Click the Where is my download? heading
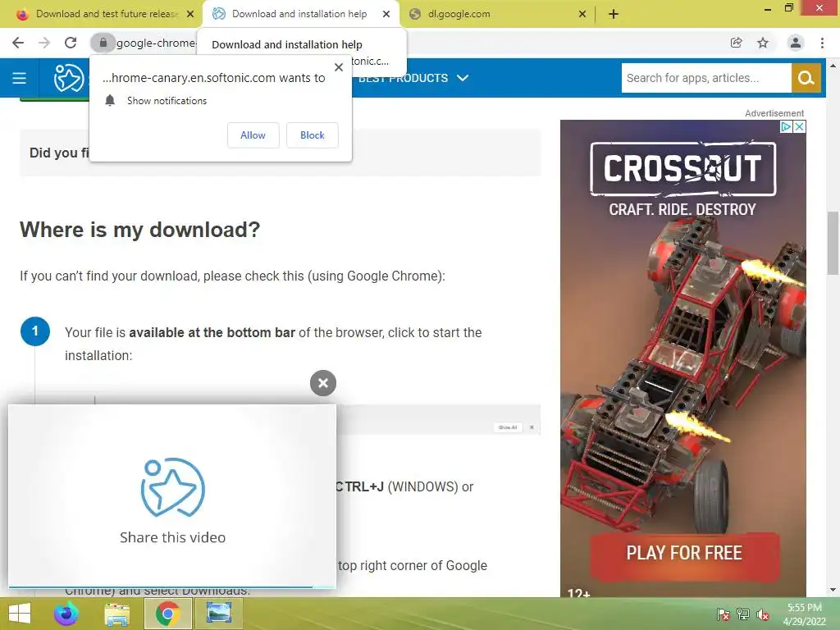This screenshot has width=840, height=630. [139, 230]
